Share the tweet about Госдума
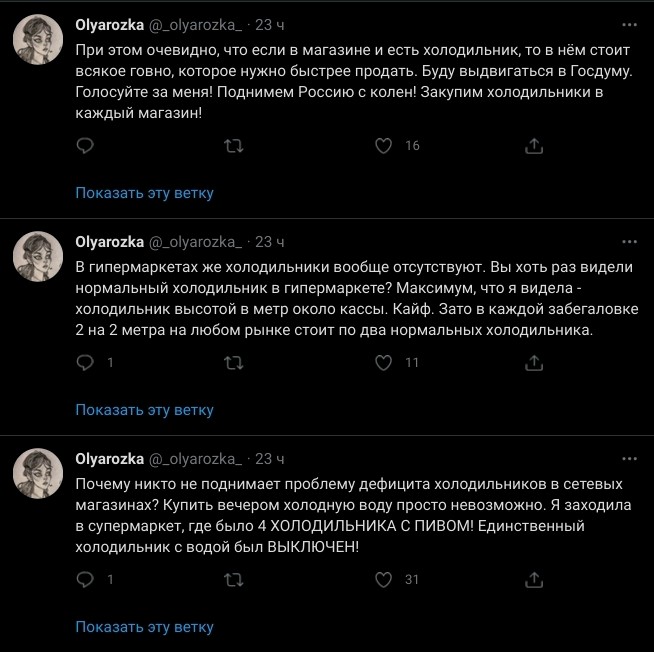Viewport: 654px width, 652px height. click(534, 146)
